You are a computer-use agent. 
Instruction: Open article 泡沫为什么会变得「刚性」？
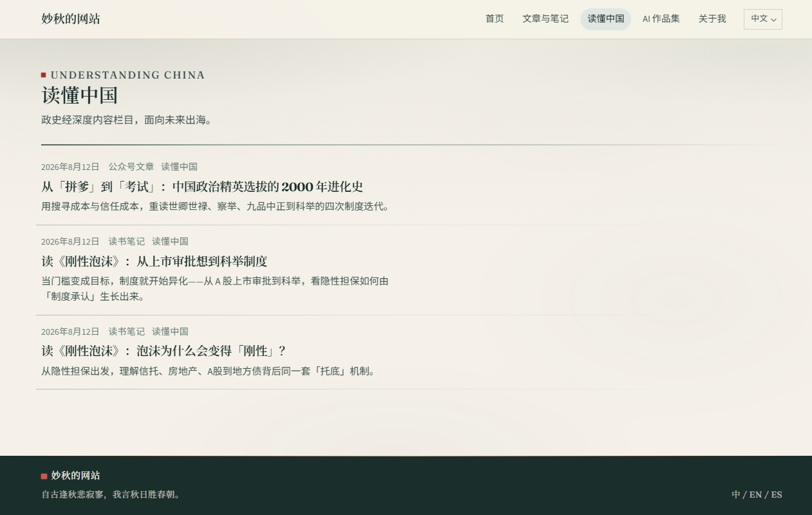163,351
